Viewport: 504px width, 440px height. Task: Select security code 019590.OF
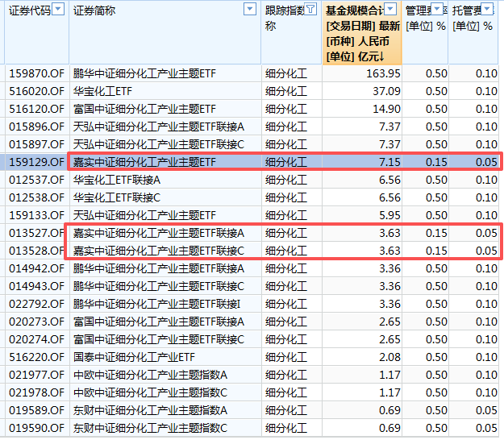[x=35, y=428]
